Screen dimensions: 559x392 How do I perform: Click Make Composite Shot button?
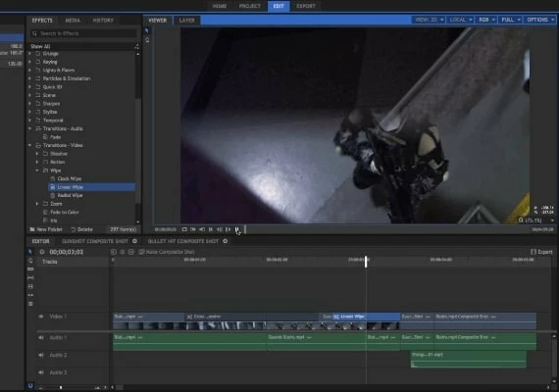pyautogui.click(x=166, y=252)
